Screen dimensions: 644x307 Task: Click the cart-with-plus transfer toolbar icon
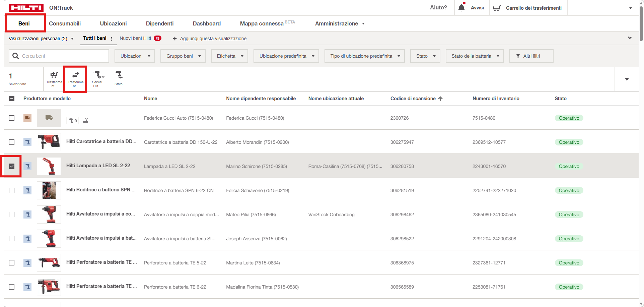[54, 75]
